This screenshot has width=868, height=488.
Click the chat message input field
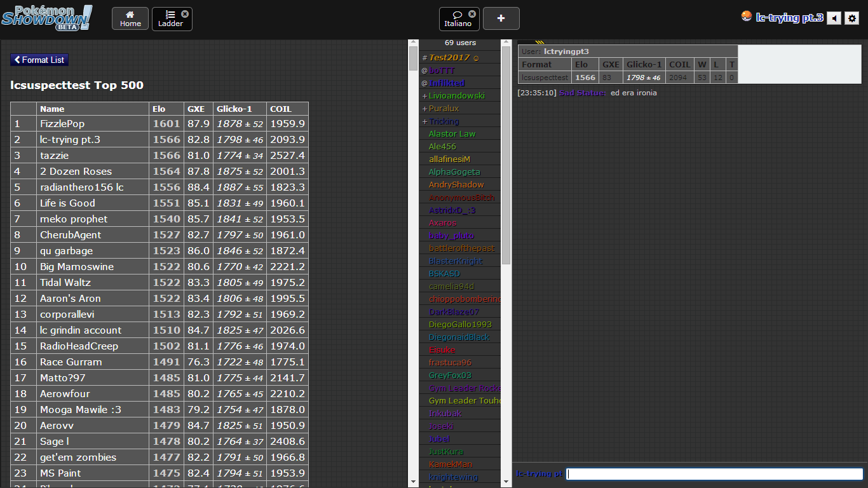click(x=714, y=474)
